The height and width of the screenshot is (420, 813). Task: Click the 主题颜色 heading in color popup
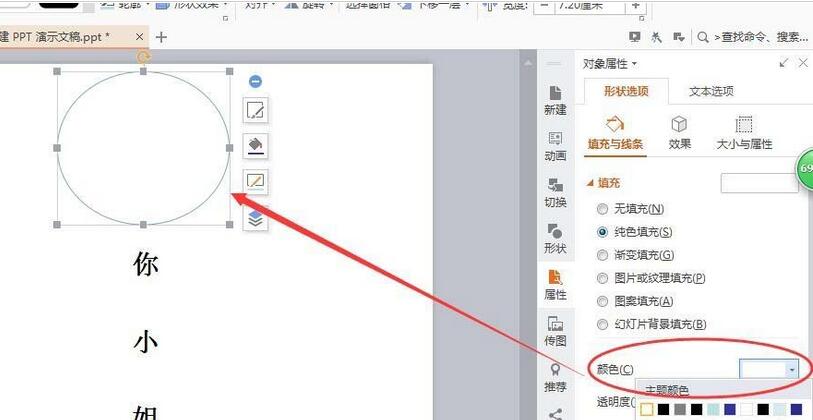point(667,391)
